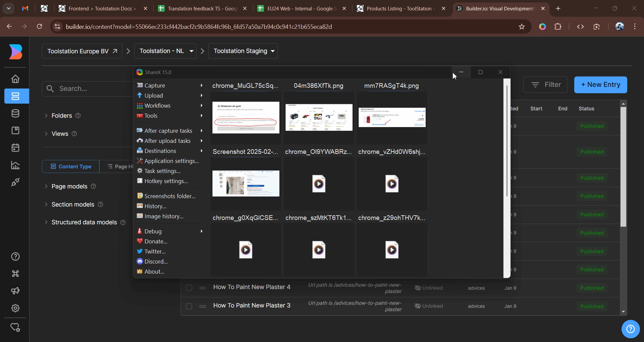The width and height of the screenshot is (644, 342).
Task: Select the megaphone announcements icon
Action: [15, 291]
